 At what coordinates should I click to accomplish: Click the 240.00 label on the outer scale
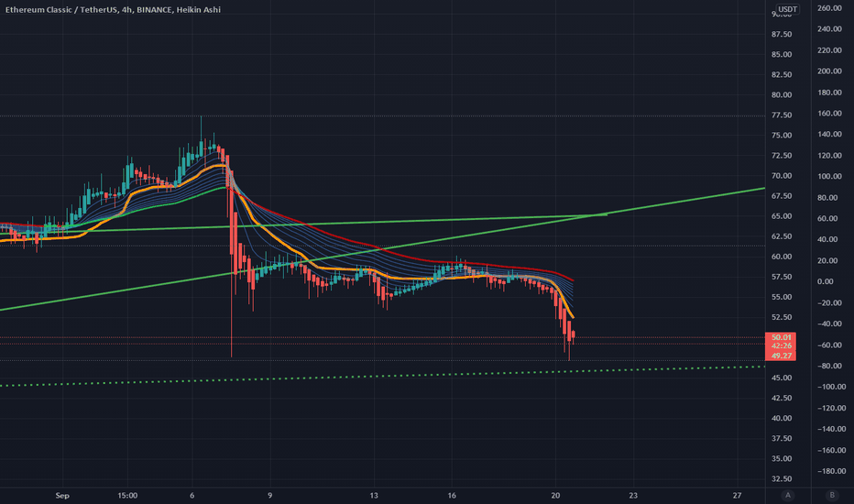pyautogui.click(x=829, y=29)
